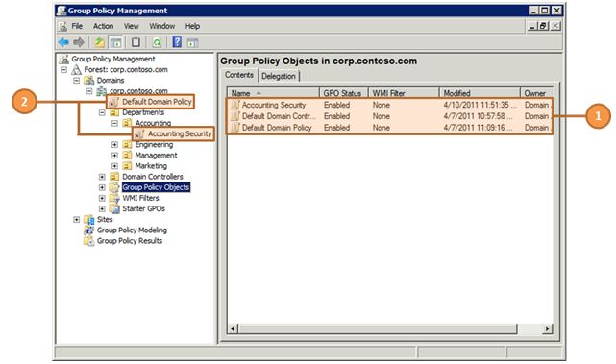
Task: Click the Domain Controllers OU icon
Action: [114, 177]
